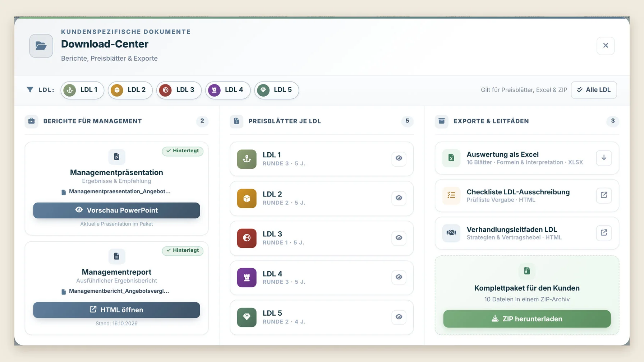
Task: Click the HTML öffnen button
Action: coord(116,310)
